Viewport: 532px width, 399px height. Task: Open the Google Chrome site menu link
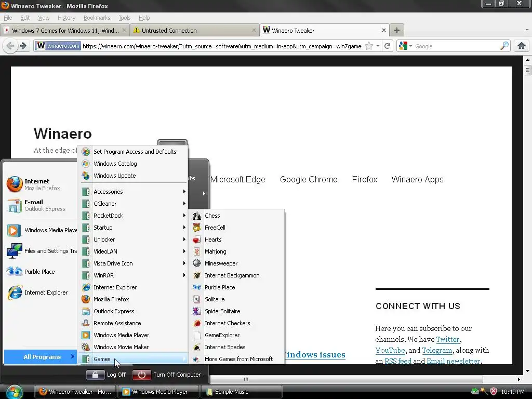click(x=309, y=179)
